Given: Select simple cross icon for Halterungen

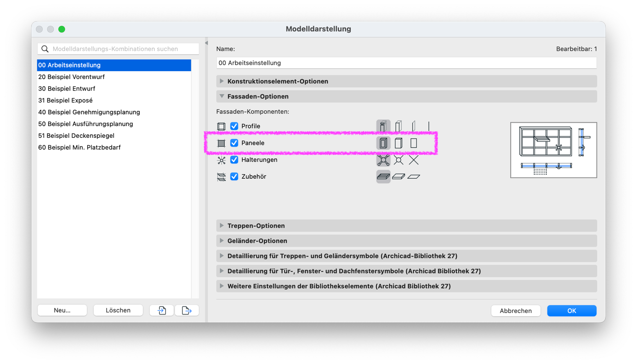Looking at the screenshot, I should pyautogui.click(x=414, y=160).
